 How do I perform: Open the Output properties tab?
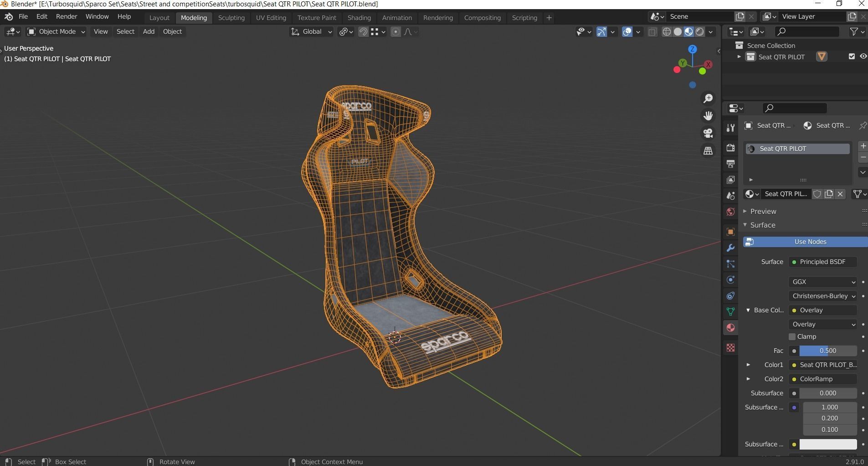(x=730, y=164)
